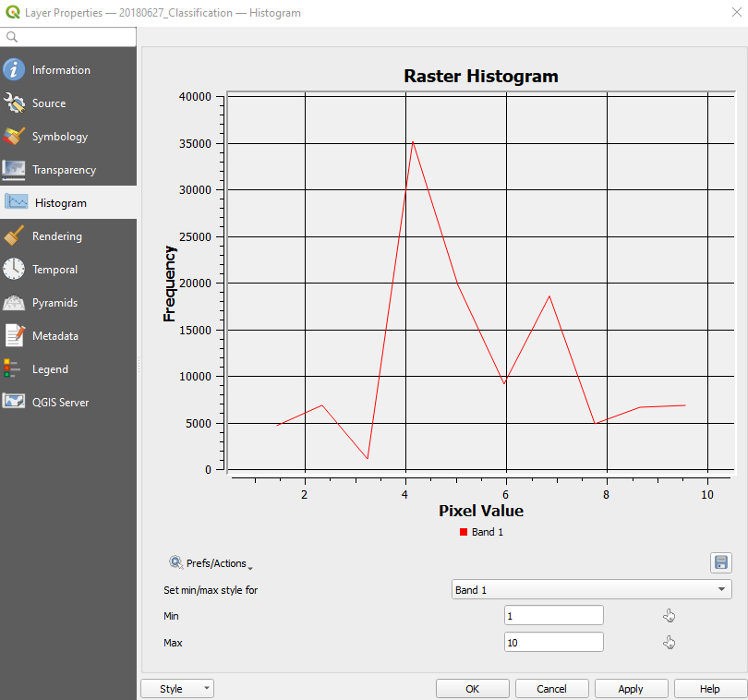Viewport: 748px width, 700px height.
Task: Switch to the Source tab label
Action: [49, 103]
